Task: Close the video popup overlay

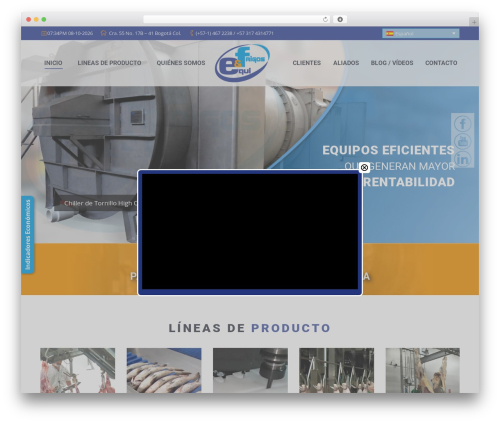Action: [364, 168]
